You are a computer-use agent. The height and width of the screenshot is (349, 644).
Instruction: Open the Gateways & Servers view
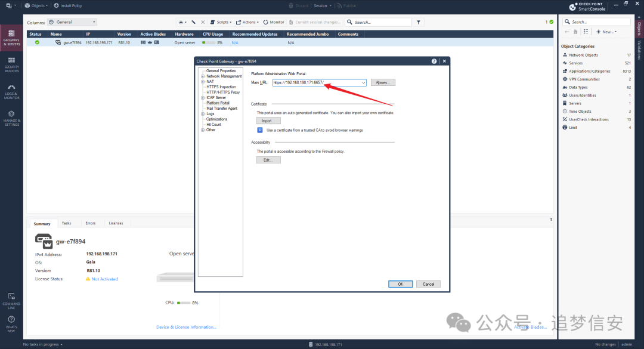(11, 38)
